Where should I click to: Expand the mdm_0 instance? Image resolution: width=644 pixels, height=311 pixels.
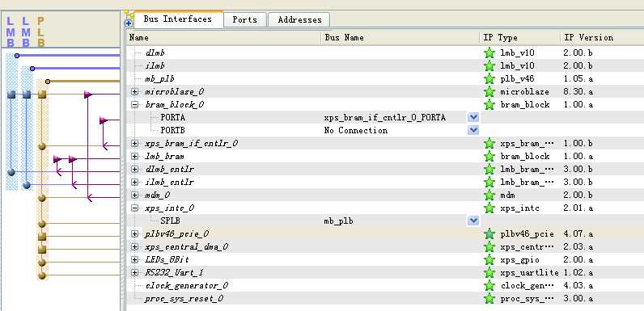(135, 195)
